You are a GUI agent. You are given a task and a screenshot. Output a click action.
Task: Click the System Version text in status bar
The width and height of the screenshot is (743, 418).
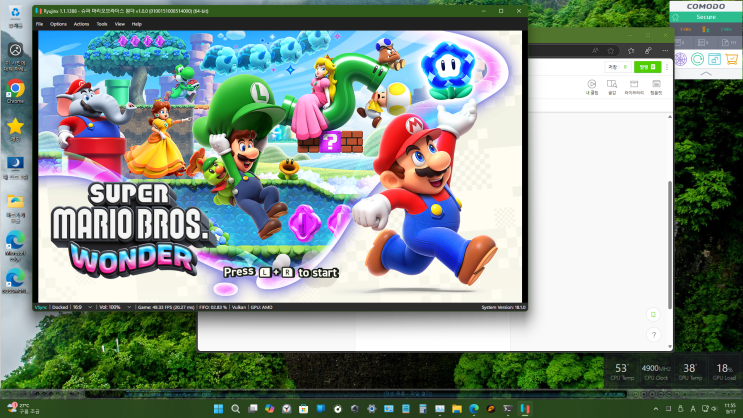(x=503, y=307)
